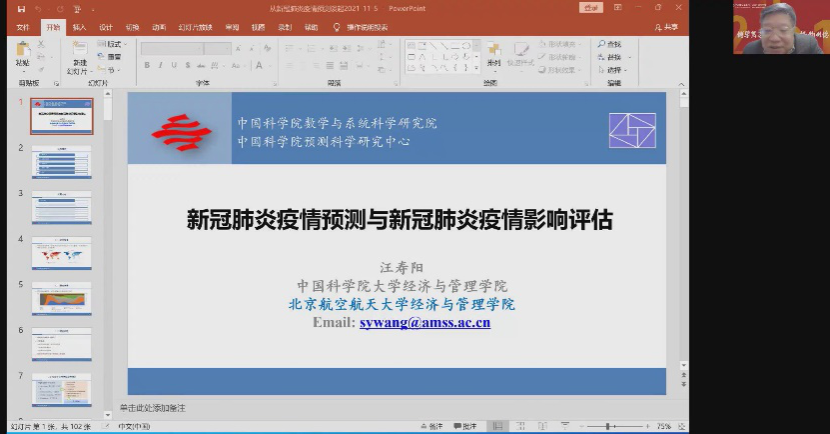Toggle Italic text formatting
The width and height of the screenshot is (830, 434).
(160, 65)
